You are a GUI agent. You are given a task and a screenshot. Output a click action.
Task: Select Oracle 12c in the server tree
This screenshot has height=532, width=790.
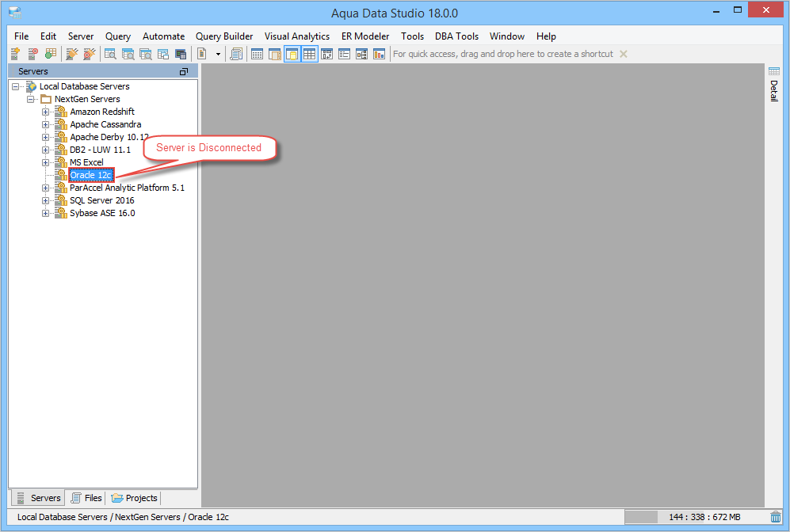tap(91, 175)
